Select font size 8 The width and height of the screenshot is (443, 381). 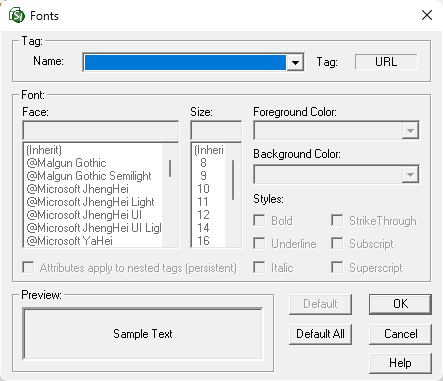pyautogui.click(x=209, y=163)
